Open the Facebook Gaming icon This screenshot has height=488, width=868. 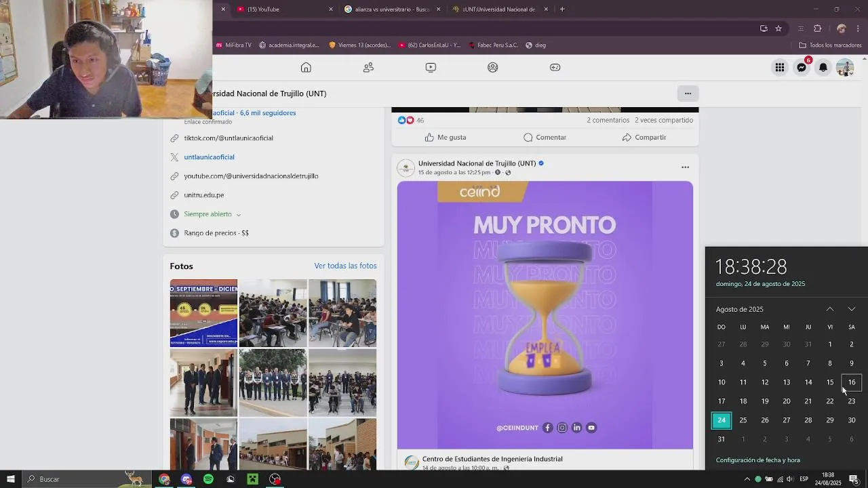tap(555, 67)
